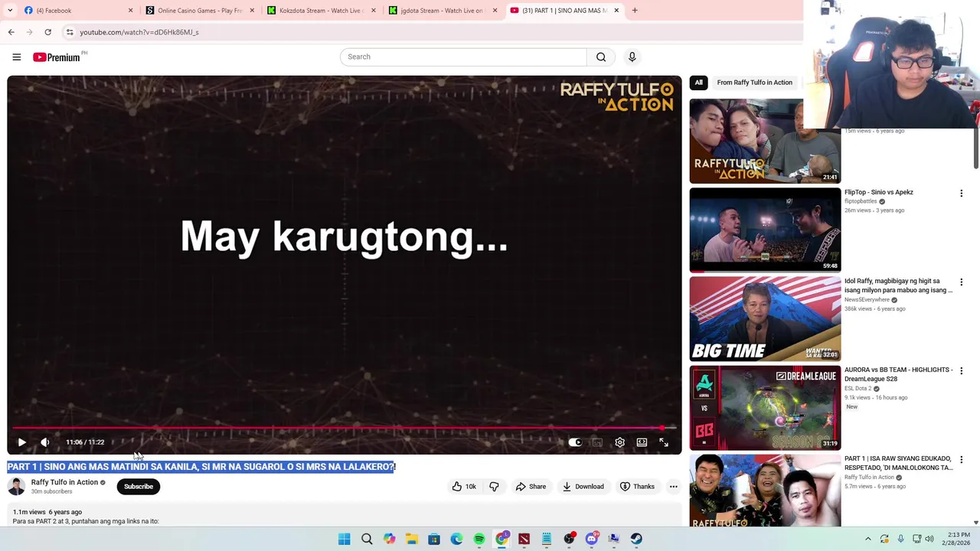The image size is (980, 551).
Task: Subscribe to Raffy Tulfo in Action
Action: click(139, 487)
